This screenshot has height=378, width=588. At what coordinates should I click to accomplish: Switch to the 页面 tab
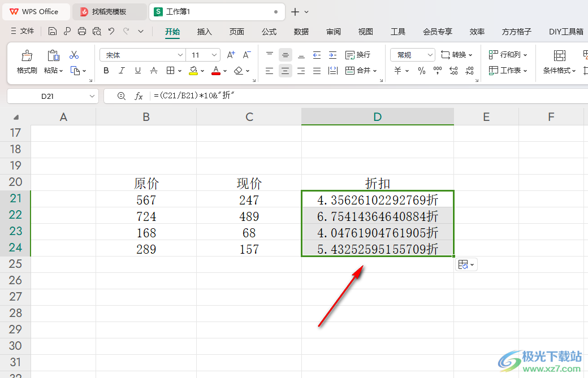[x=237, y=32]
